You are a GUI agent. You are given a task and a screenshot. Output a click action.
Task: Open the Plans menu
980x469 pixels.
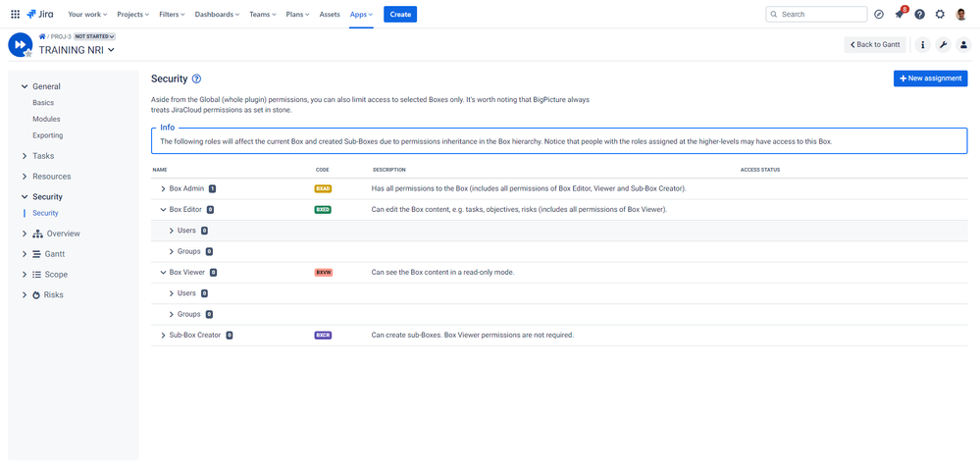297,14
